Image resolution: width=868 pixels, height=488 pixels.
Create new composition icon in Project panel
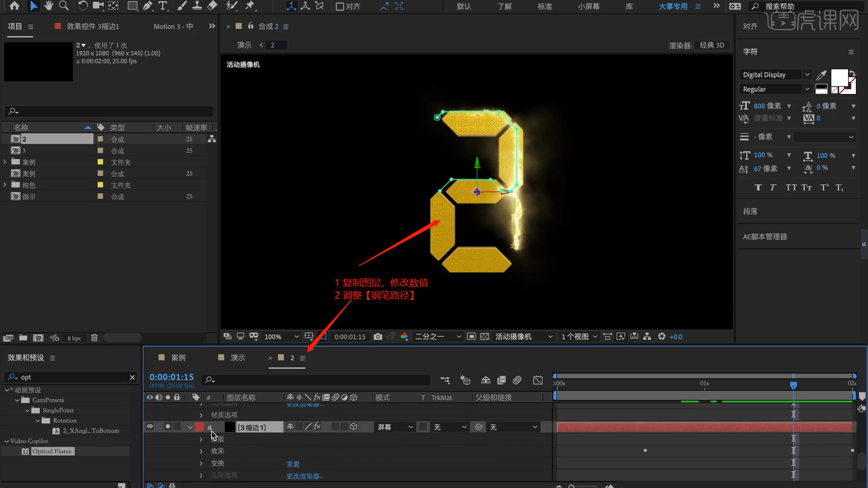[38, 338]
